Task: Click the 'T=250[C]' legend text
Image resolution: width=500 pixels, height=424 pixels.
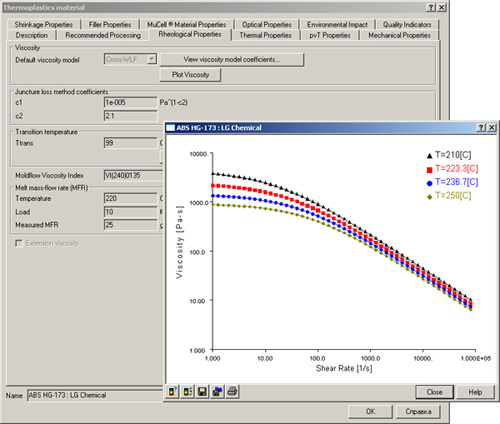Action: 453,196
